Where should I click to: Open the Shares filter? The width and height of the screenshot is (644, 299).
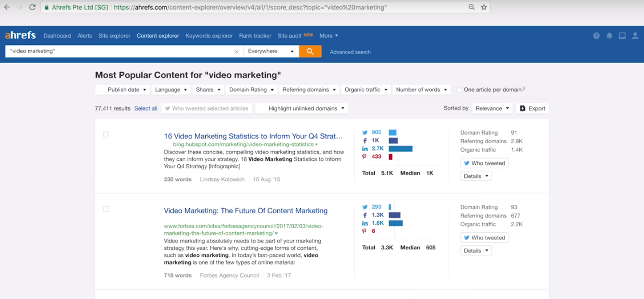click(208, 90)
